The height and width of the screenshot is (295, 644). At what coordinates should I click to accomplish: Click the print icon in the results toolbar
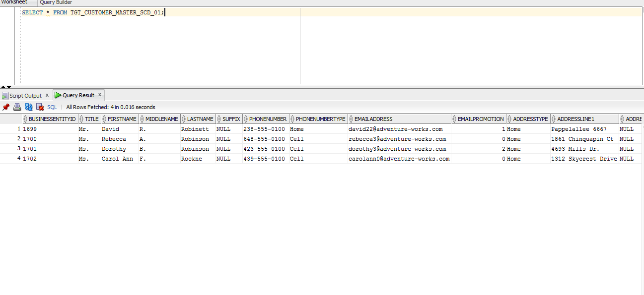[16, 107]
